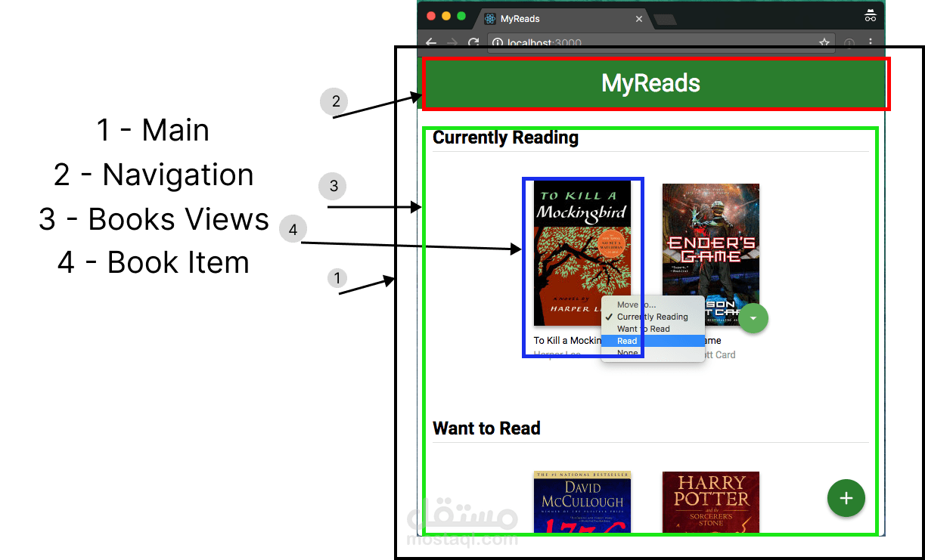
Task: Choose Read from the Move to menu
Action: (626, 341)
